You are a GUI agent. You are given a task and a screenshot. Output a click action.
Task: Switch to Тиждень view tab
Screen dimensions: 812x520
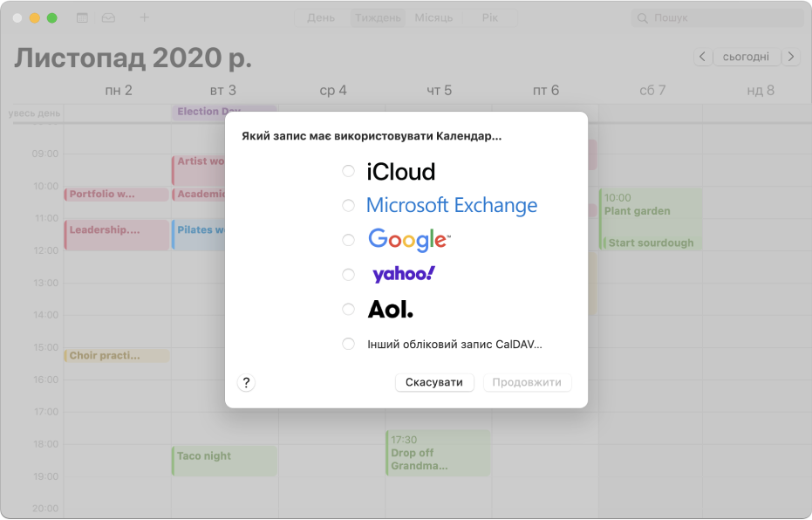tap(378, 17)
